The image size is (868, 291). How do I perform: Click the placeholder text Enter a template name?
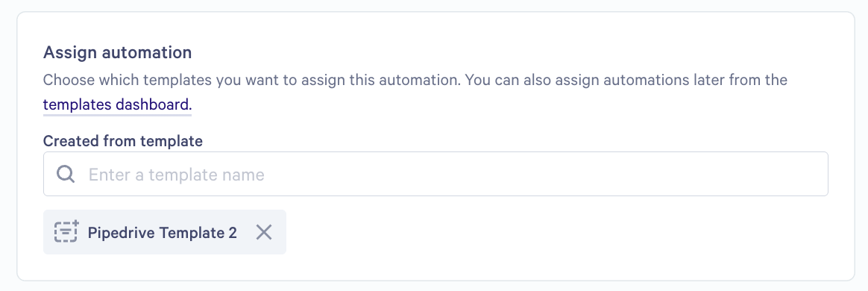(177, 175)
